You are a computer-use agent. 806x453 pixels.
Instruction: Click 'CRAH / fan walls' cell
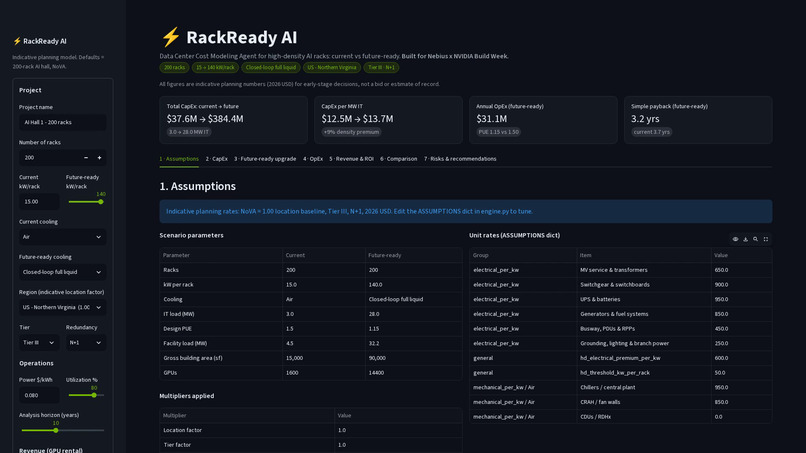tap(644, 402)
